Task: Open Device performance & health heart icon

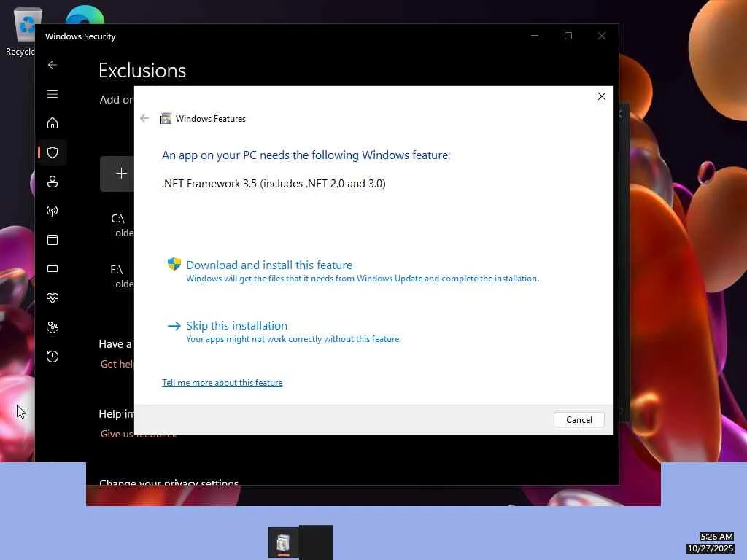Action: click(x=53, y=298)
